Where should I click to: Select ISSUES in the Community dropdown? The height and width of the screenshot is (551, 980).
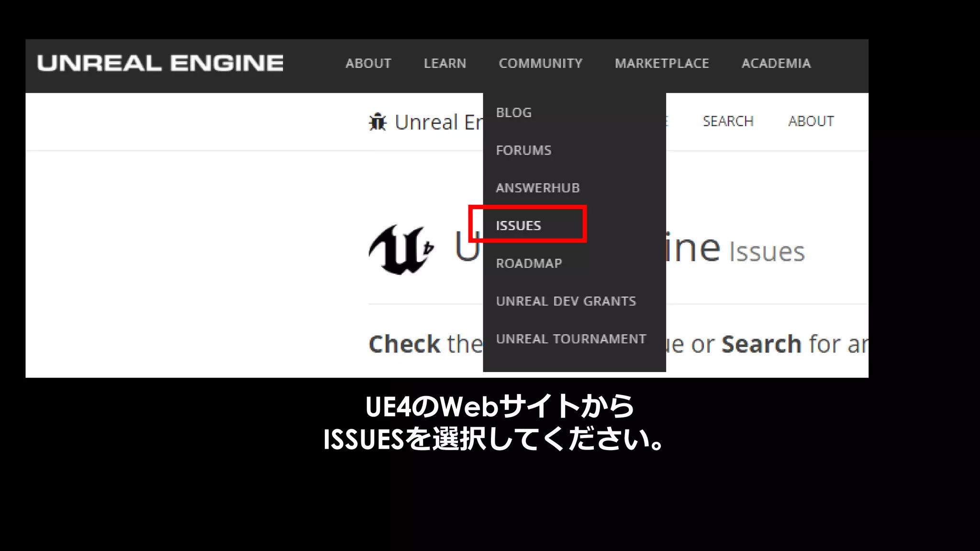click(518, 225)
